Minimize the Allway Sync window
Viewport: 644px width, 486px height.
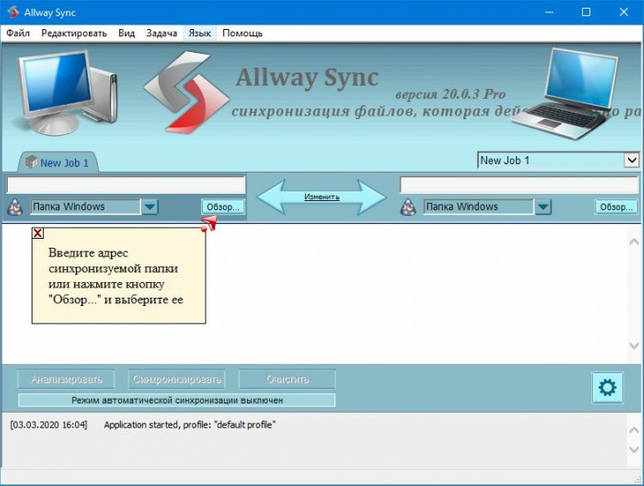click(549, 12)
